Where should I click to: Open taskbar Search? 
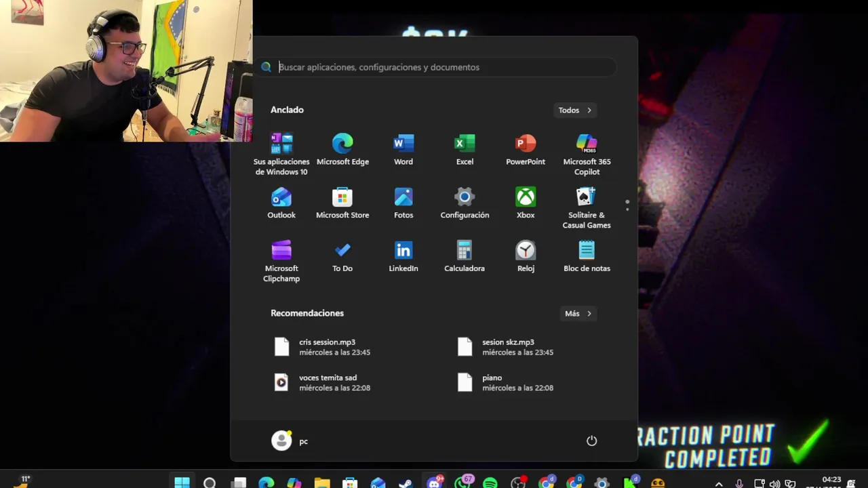[210, 482]
